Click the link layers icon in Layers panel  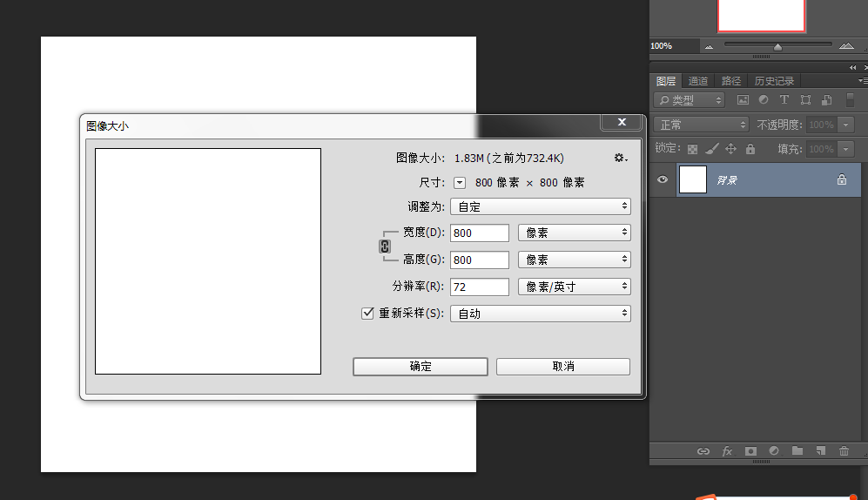click(x=703, y=451)
